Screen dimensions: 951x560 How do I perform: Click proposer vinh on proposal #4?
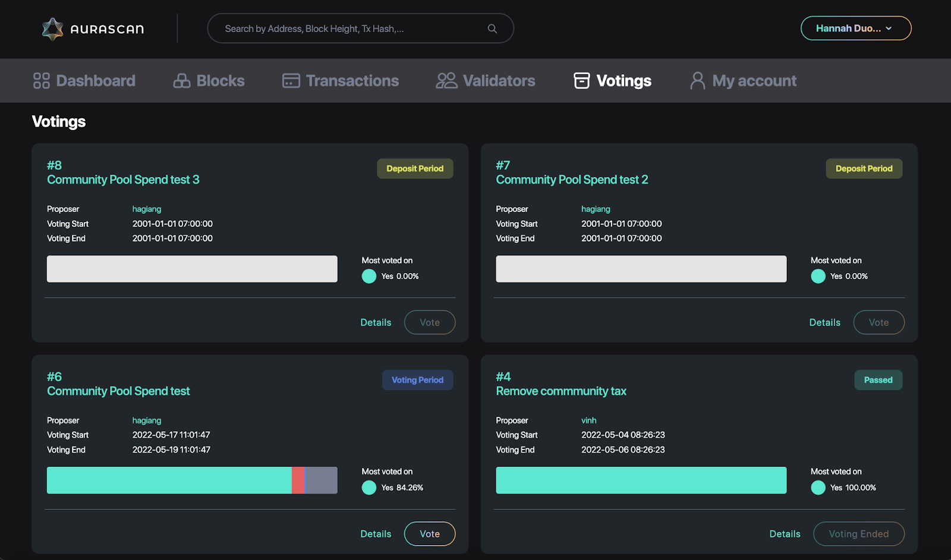(588, 420)
